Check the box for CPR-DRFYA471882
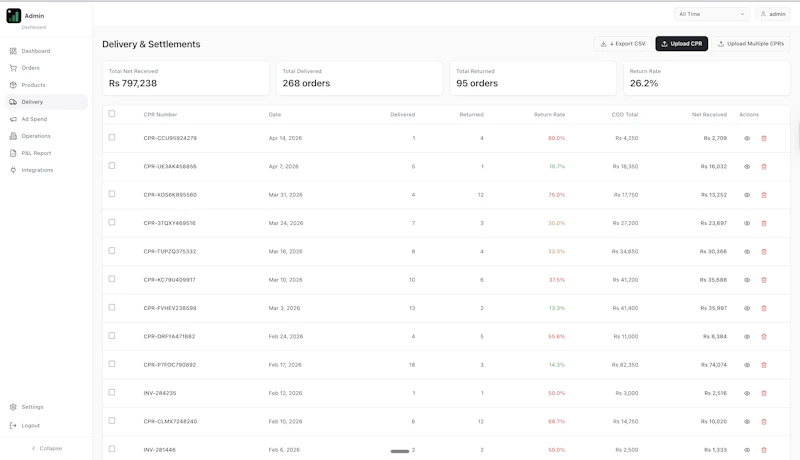 coord(112,336)
